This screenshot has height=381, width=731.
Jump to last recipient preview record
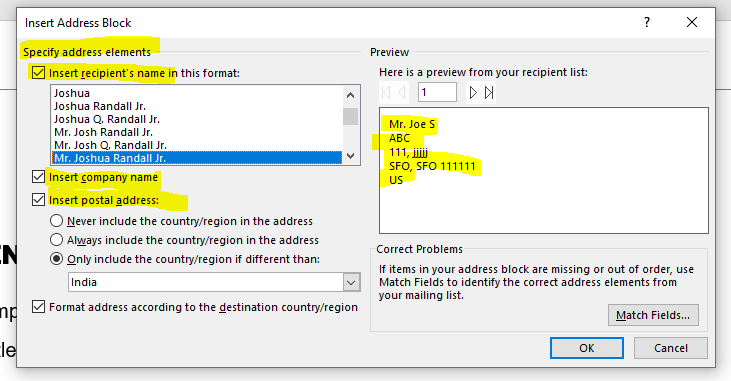[489, 93]
